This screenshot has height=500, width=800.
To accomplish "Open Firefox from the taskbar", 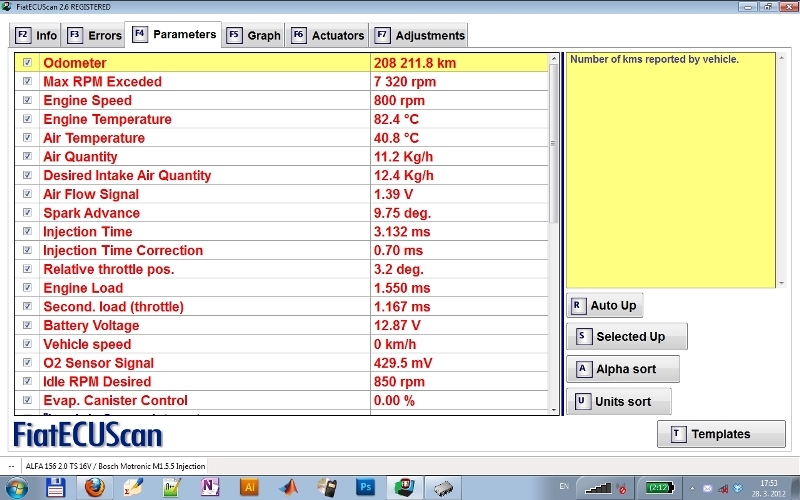I will click(x=95, y=487).
